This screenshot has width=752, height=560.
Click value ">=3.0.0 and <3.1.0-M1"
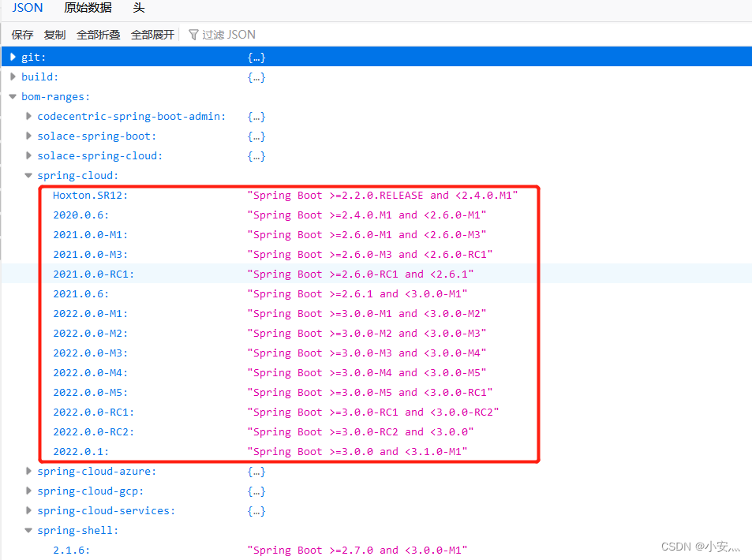tap(357, 452)
